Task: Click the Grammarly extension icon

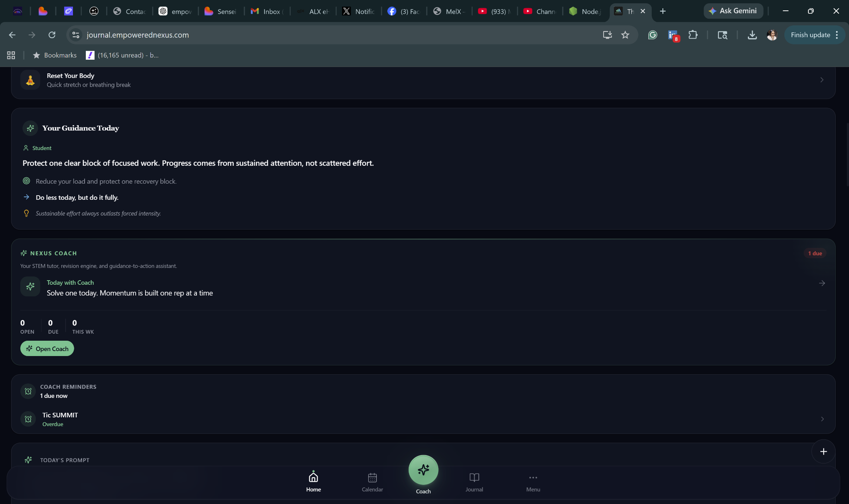Action: tap(653, 35)
